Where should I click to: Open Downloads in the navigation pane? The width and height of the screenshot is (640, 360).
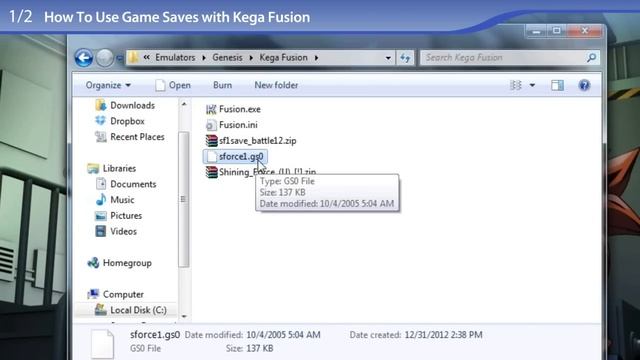click(x=133, y=105)
